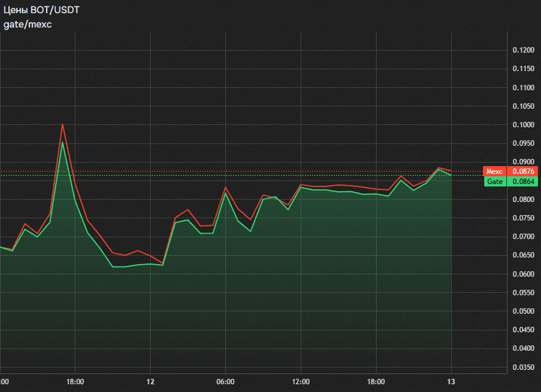541x392 pixels.
Task: Click the date label 13 on time axis
Action: [451, 382]
